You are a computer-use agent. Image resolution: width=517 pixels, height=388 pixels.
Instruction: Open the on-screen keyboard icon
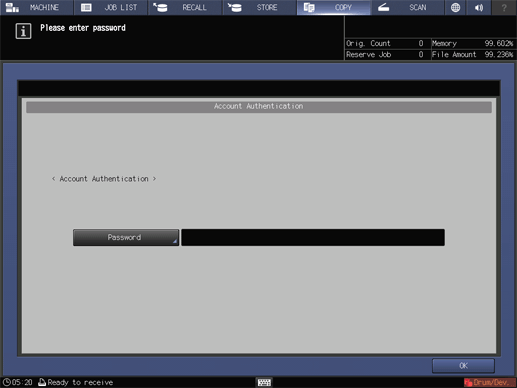(264, 382)
